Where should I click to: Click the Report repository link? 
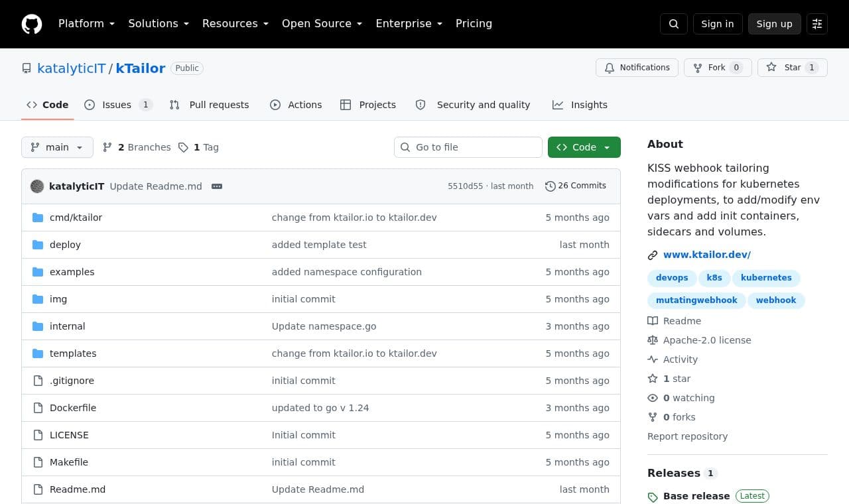coord(687,436)
